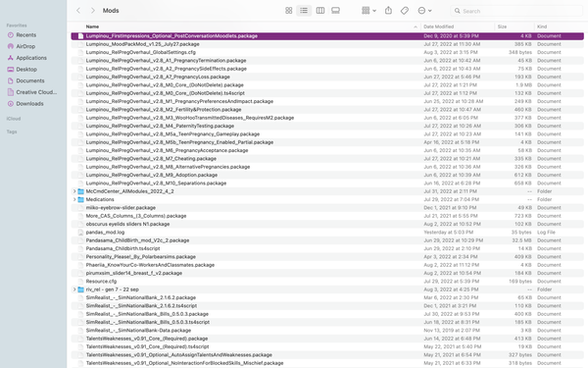Go forward with the right chevron button
The height and width of the screenshot is (368, 588).
click(93, 11)
